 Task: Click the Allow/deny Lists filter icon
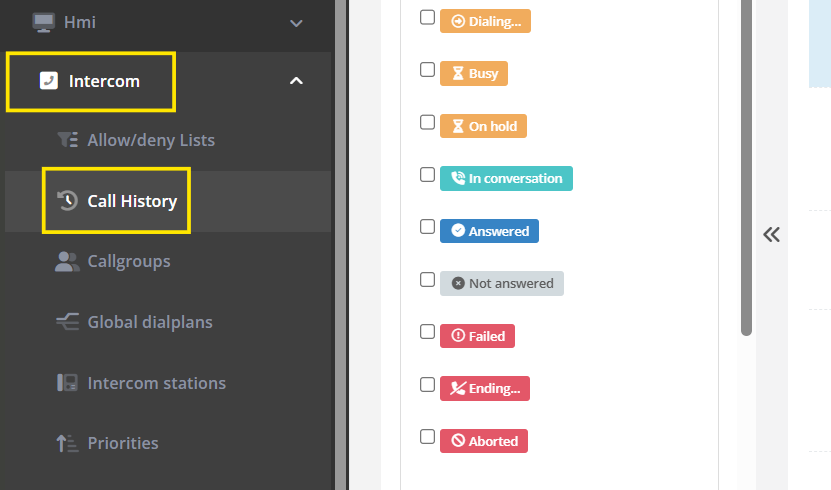pos(67,140)
